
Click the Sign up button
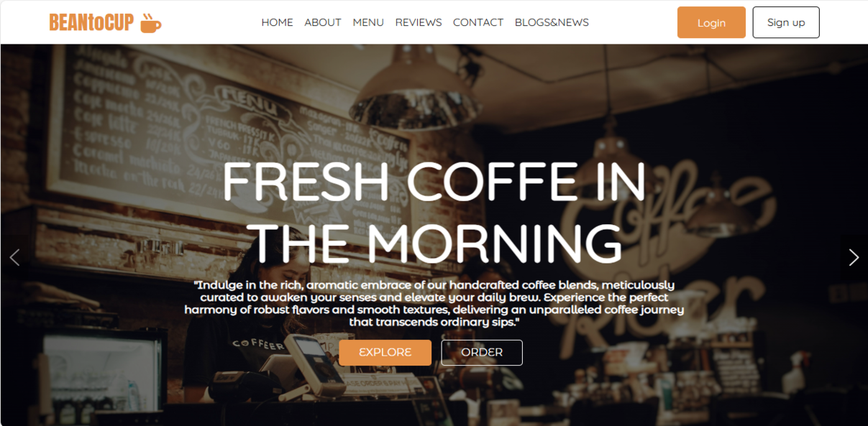[786, 22]
